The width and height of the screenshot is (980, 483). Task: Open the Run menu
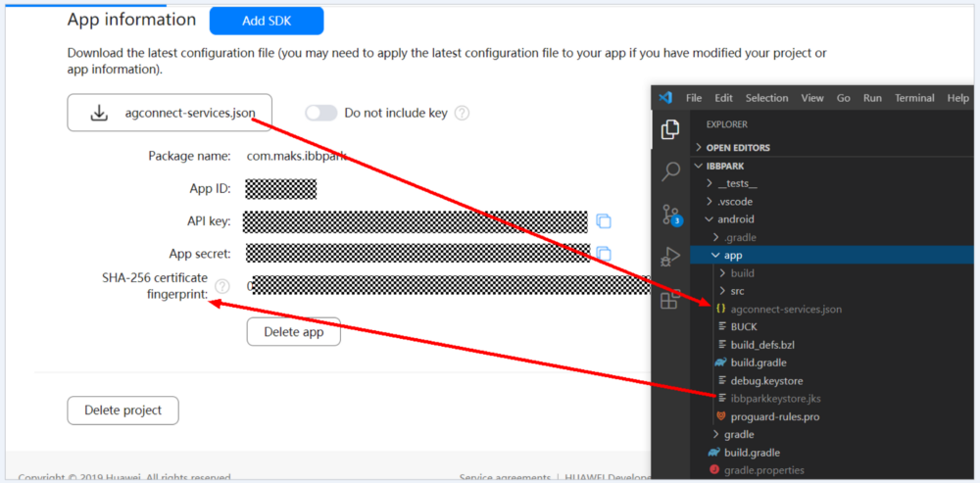point(872,98)
